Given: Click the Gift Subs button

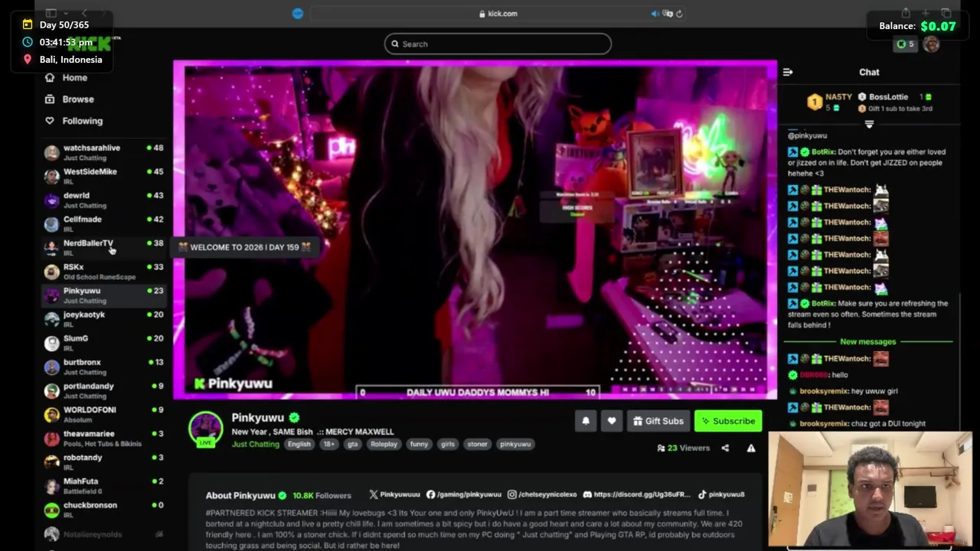Looking at the screenshot, I should (x=658, y=421).
